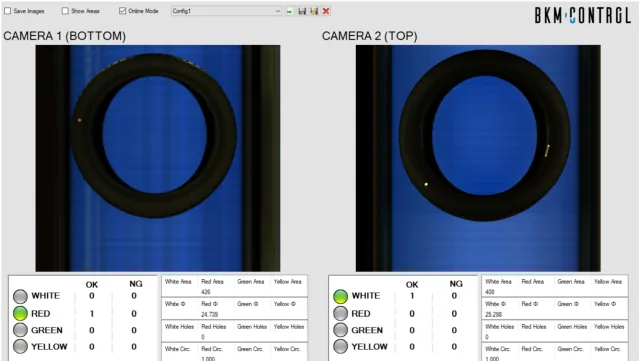
Task: Click Camera 2 WHITE lit indicator lamp
Action: (340, 296)
